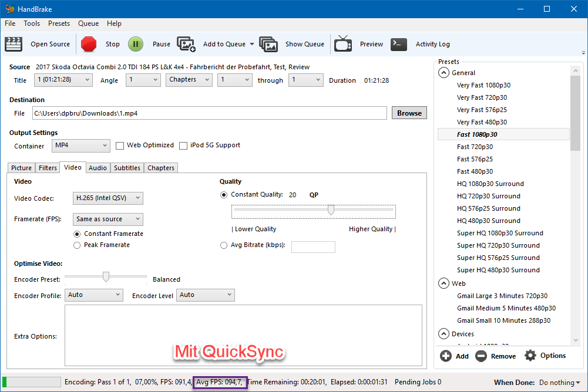Screen dimensions: 588x392
Task: Open the When Done dropdown
Action: click(x=559, y=382)
